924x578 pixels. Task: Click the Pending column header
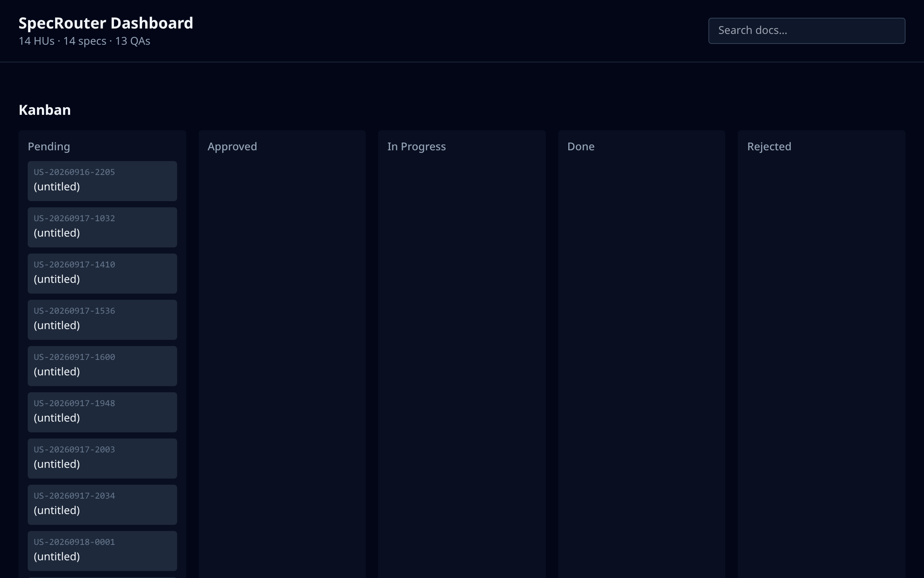click(49, 146)
